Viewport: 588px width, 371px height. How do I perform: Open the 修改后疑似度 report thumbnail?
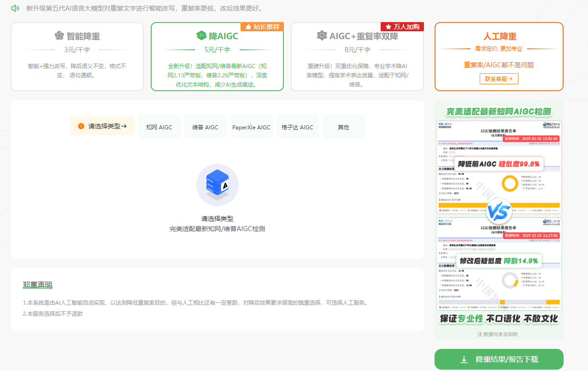coord(499,263)
